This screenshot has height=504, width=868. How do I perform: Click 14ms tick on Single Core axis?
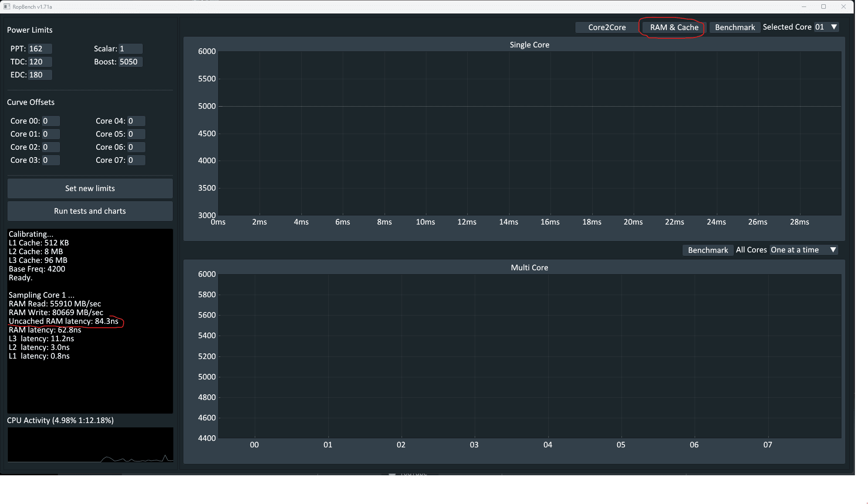[x=508, y=222]
